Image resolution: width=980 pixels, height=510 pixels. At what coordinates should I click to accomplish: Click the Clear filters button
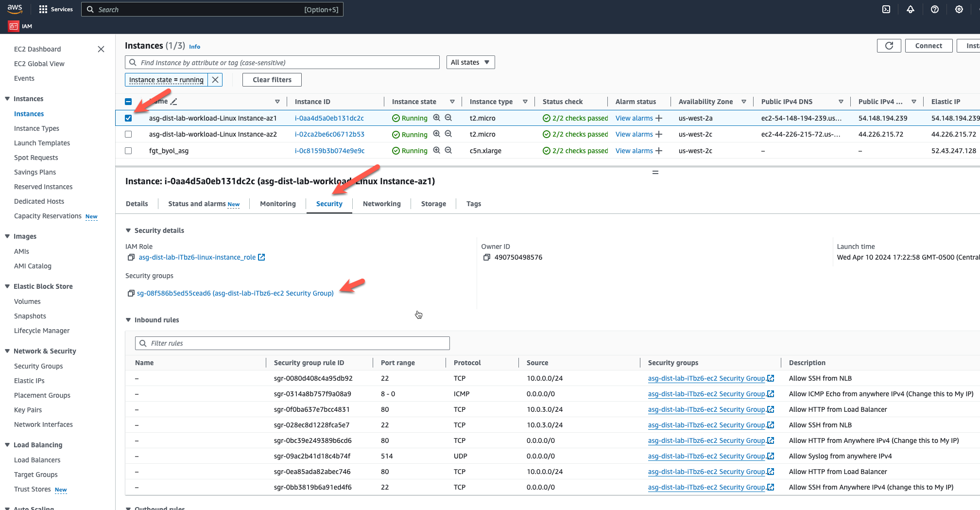272,80
